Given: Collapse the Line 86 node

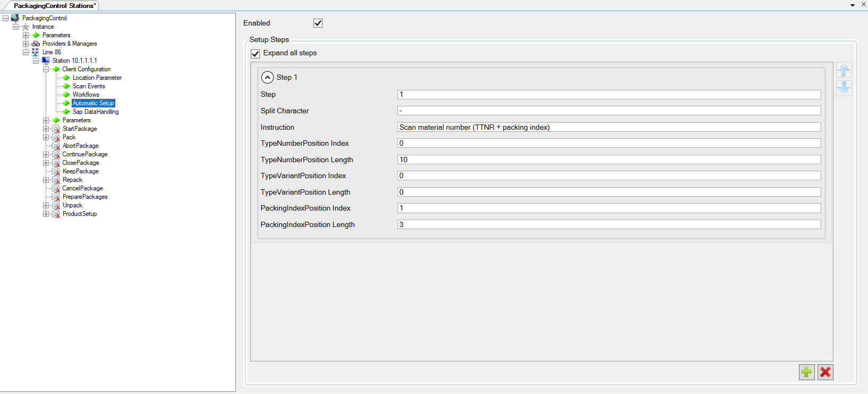Looking at the screenshot, I should (x=25, y=52).
